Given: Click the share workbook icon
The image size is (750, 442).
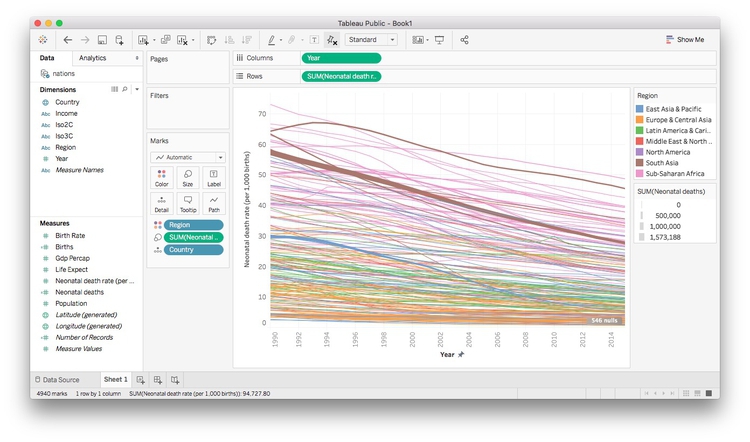Looking at the screenshot, I should [x=464, y=40].
